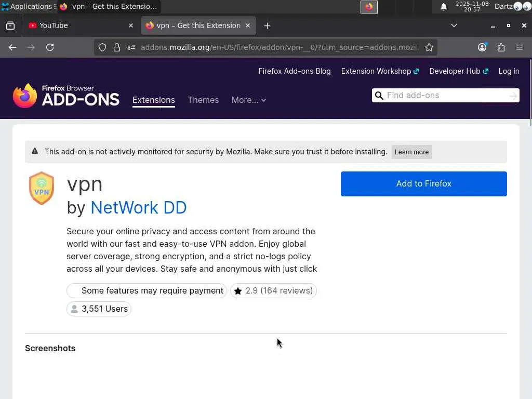Click Learn more about security warning
Viewport: 532px width, 399px height.
coord(411,152)
